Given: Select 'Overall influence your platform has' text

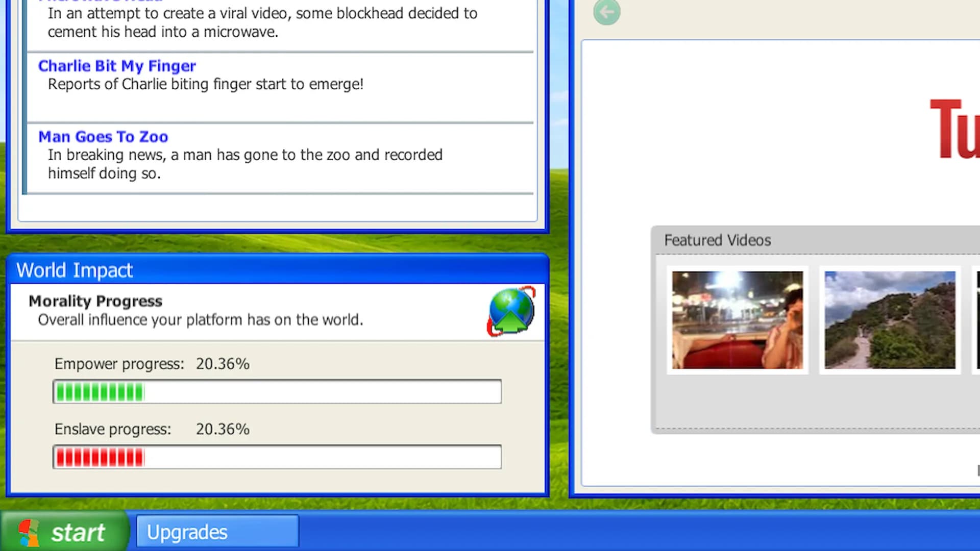Looking at the screenshot, I should click(201, 320).
